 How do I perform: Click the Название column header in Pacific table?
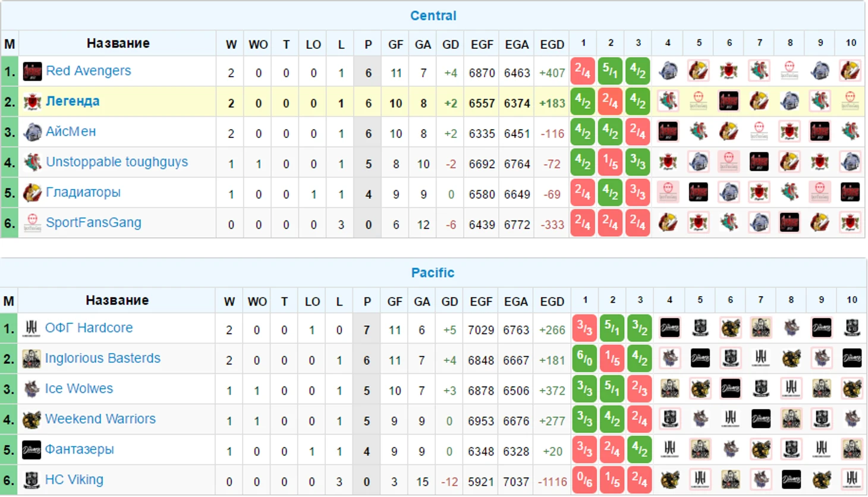pos(117,301)
